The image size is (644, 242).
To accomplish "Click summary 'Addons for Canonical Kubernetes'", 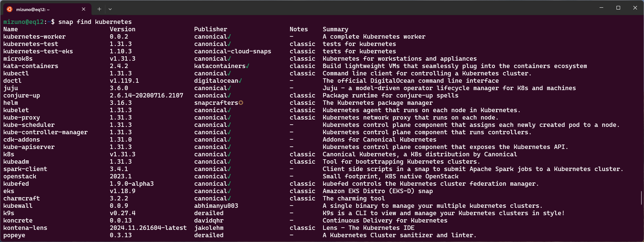I will [380, 140].
